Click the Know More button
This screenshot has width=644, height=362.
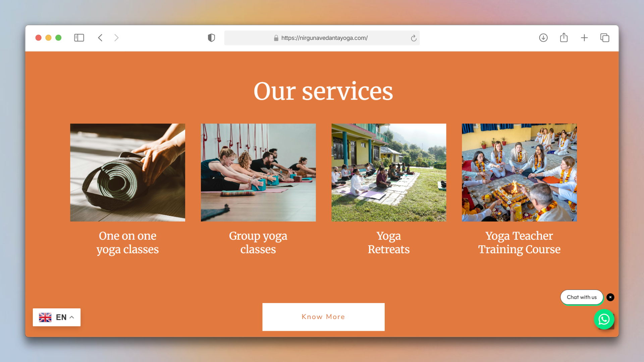point(323,317)
